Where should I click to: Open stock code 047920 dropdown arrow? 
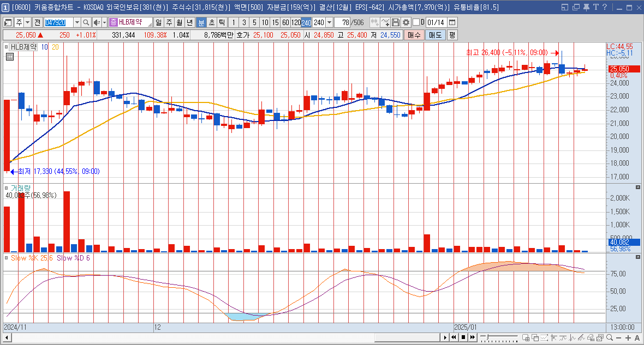click(77, 22)
